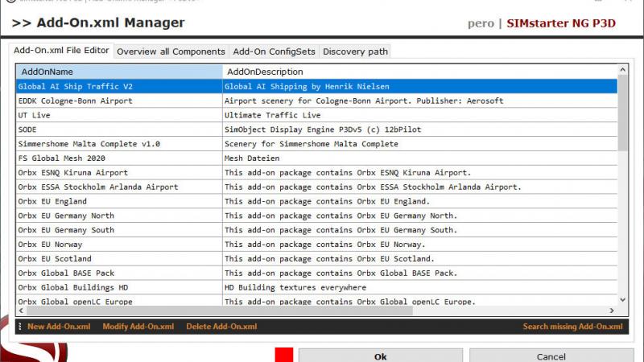The width and height of the screenshot is (644, 362).
Task: Select the Orbx EU Norway row
Action: (316, 245)
